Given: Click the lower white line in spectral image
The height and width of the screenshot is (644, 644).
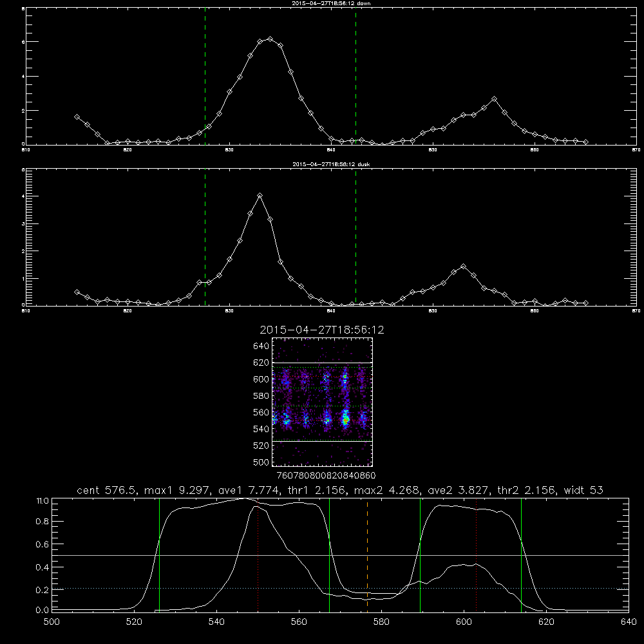Looking at the screenshot, I should [x=323, y=442].
